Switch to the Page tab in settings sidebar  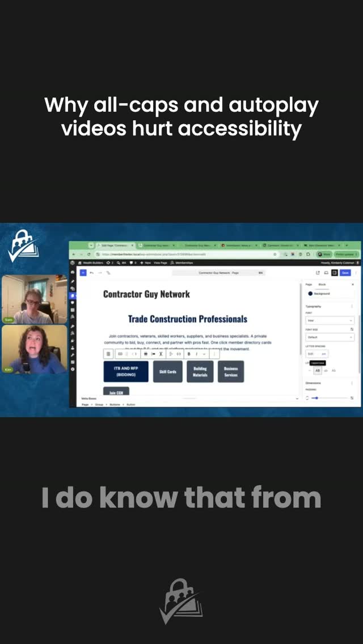point(309,284)
